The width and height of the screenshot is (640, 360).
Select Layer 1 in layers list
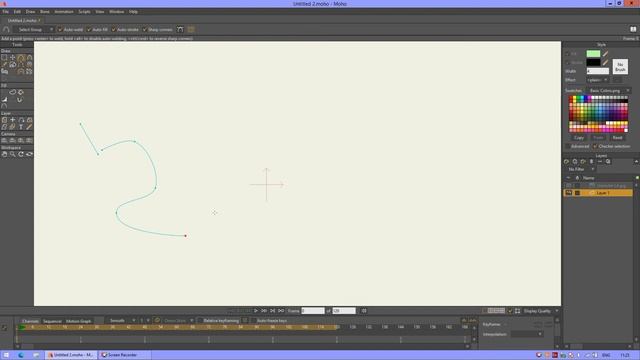coord(598,193)
